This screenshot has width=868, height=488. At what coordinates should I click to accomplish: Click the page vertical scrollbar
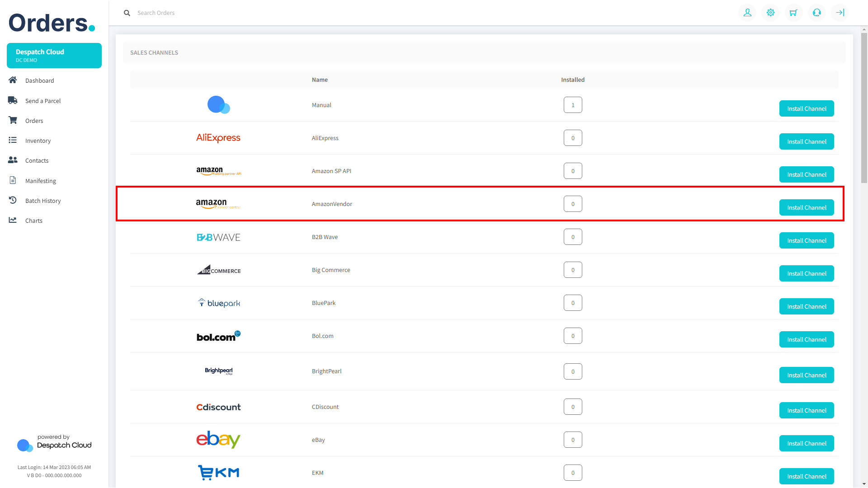click(x=864, y=108)
